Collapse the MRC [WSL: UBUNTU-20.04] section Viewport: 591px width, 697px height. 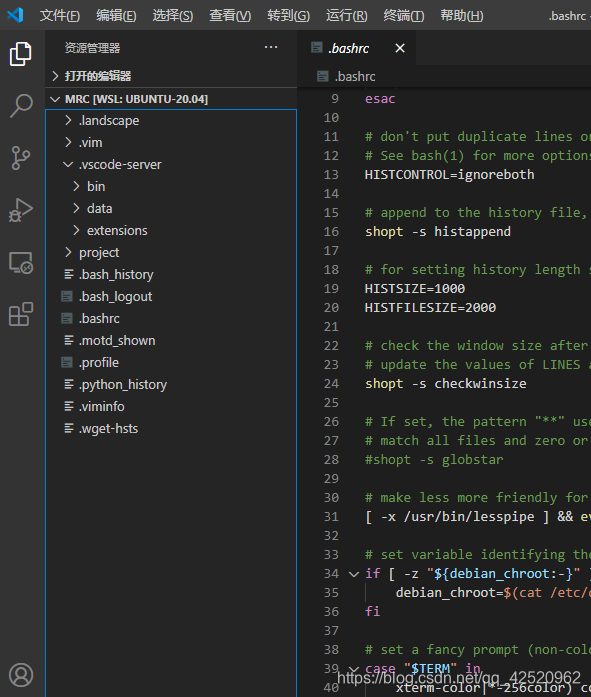[x=171, y=99]
